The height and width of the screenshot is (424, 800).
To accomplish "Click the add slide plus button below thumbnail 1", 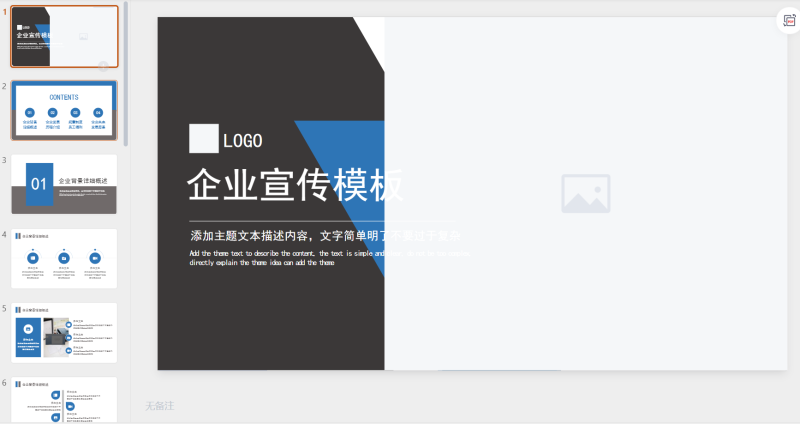I will (103, 66).
